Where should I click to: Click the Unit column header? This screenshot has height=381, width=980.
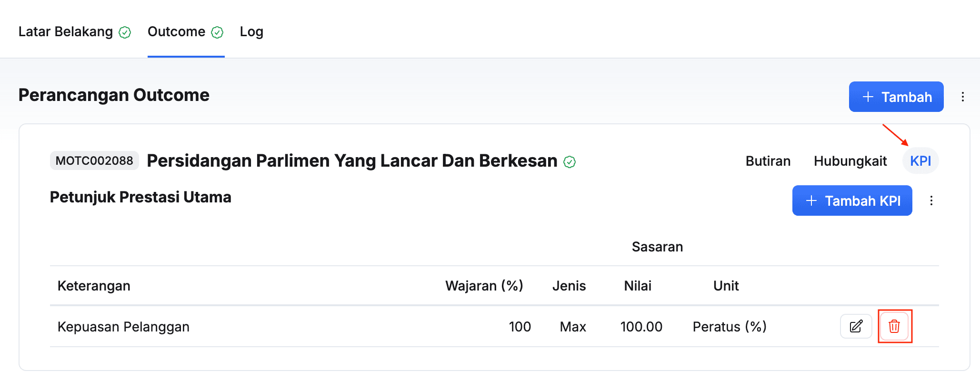(x=726, y=286)
